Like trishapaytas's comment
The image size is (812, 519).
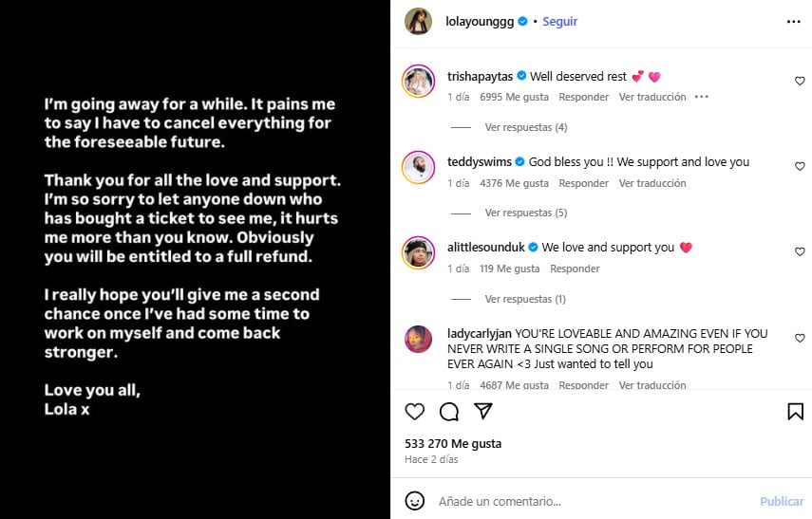(x=800, y=82)
